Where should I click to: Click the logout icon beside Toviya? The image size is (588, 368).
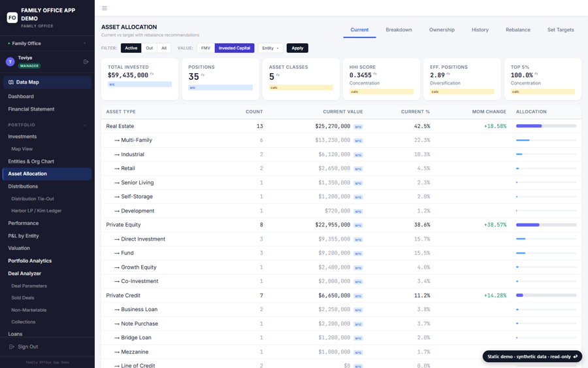86,61
